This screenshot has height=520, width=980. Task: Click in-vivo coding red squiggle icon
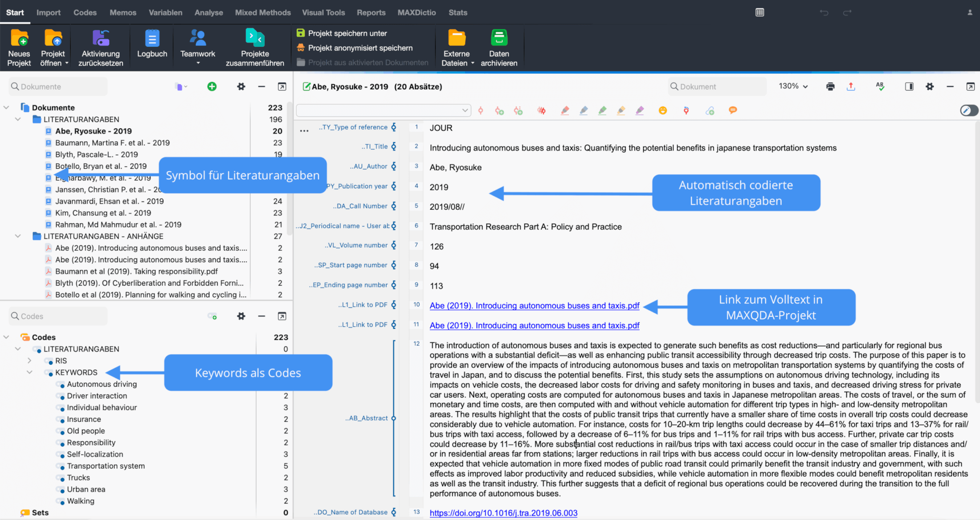click(x=541, y=111)
